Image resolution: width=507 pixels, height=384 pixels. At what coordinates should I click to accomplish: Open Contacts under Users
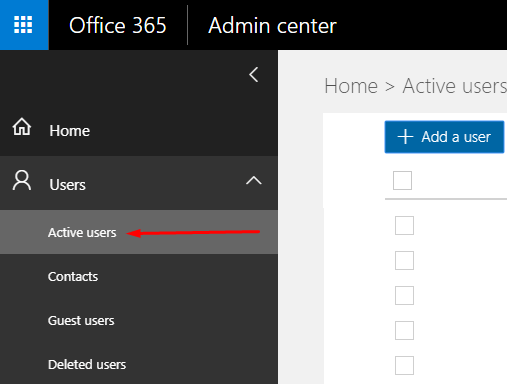click(73, 276)
